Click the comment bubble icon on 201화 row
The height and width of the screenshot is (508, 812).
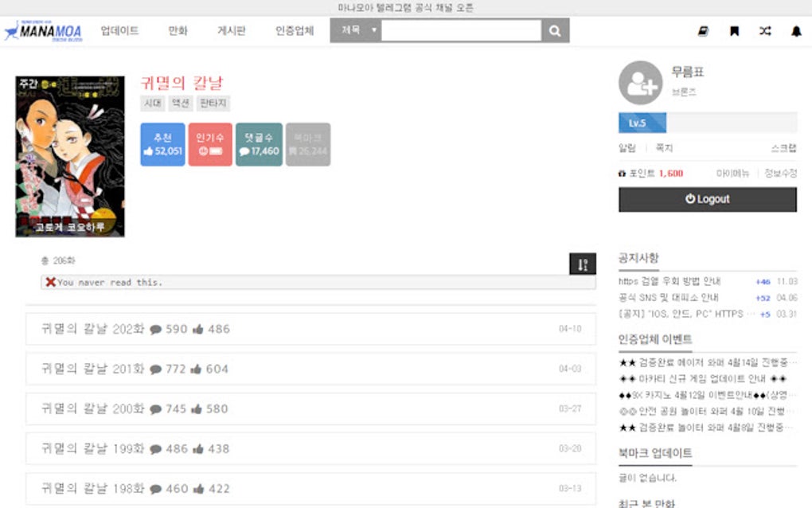(x=155, y=369)
